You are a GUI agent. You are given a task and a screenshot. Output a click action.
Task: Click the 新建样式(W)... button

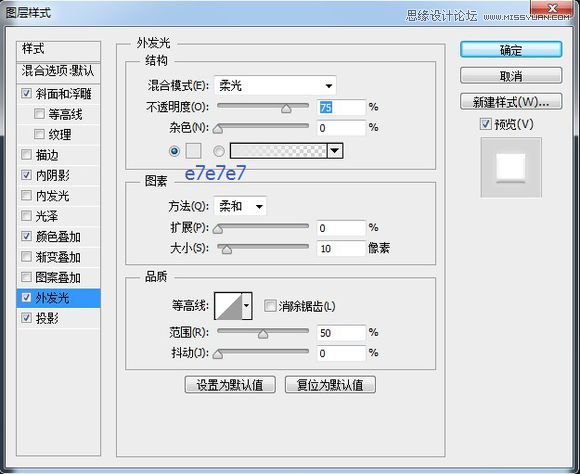[x=511, y=102]
